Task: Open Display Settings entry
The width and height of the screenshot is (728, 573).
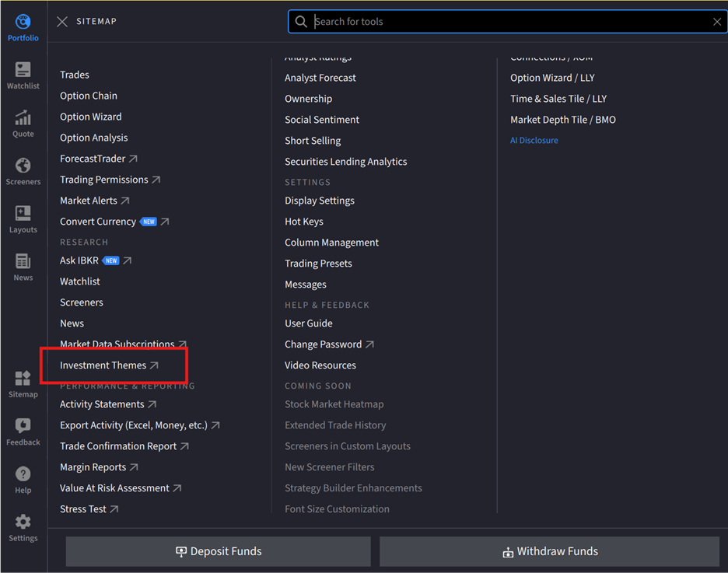Action: tap(319, 200)
